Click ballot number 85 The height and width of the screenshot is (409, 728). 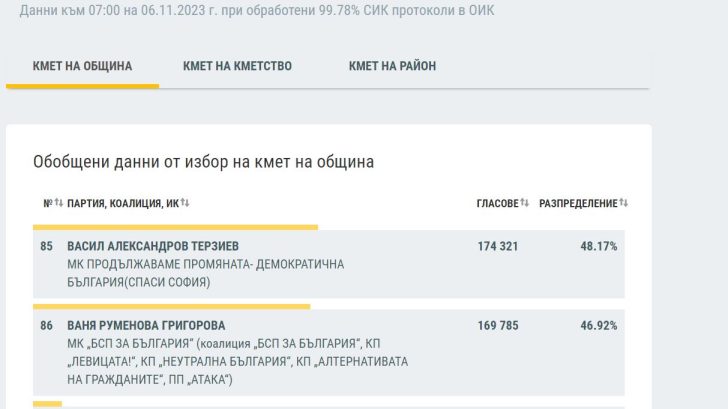pyautogui.click(x=46, y=246)
